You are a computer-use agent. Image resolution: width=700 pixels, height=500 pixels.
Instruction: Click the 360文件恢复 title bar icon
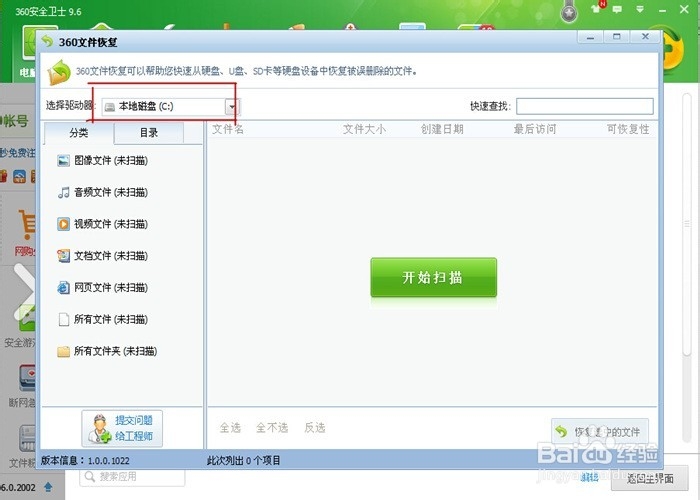[47, 42]
